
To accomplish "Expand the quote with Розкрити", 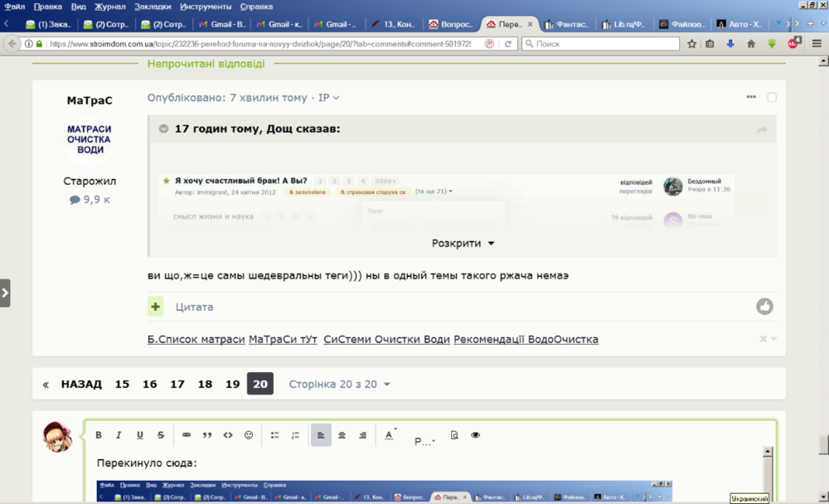I will [463, 243].
